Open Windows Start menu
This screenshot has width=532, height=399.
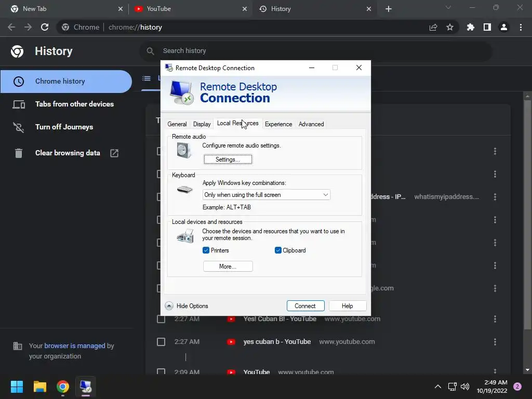[x=17, y=387]
